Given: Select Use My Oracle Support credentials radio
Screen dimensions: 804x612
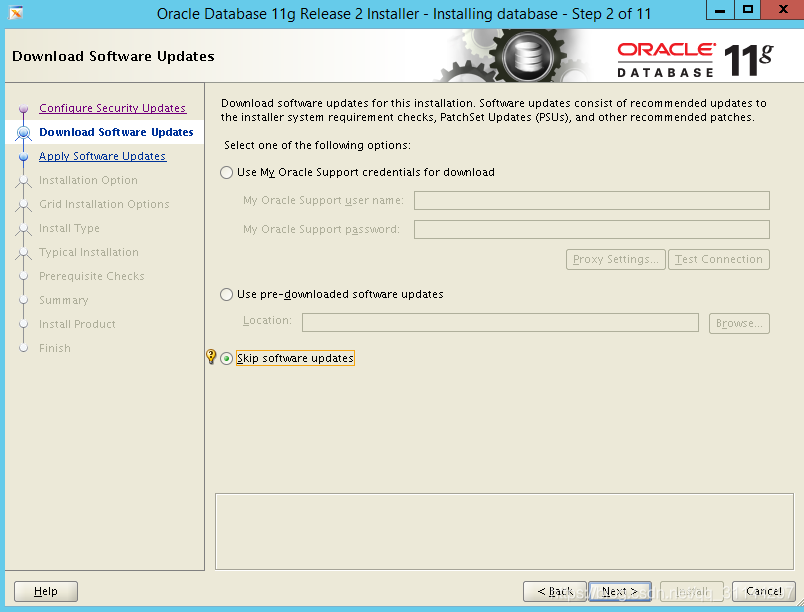Looking at the screenshot, I should tap(226, 173).
